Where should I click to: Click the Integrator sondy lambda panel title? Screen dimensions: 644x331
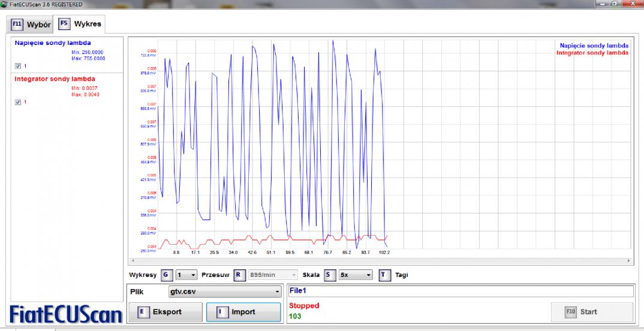[55, 79]
